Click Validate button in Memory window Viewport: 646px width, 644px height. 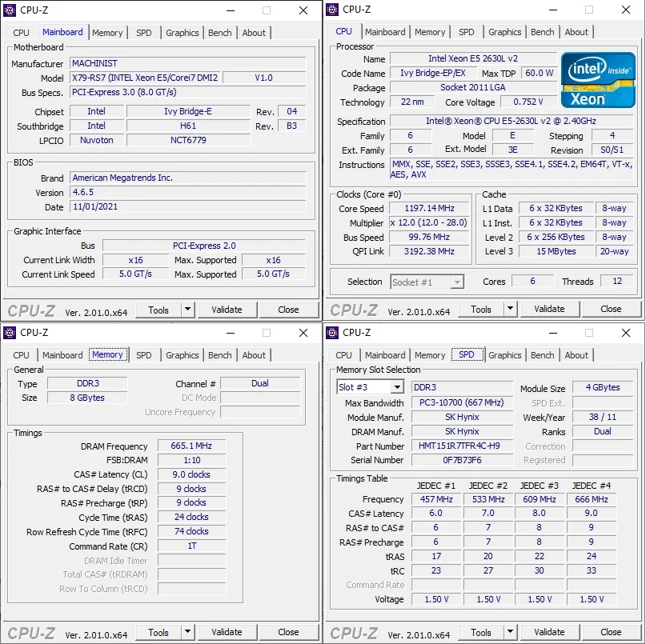pyautogui.click(x=227, y=632)
